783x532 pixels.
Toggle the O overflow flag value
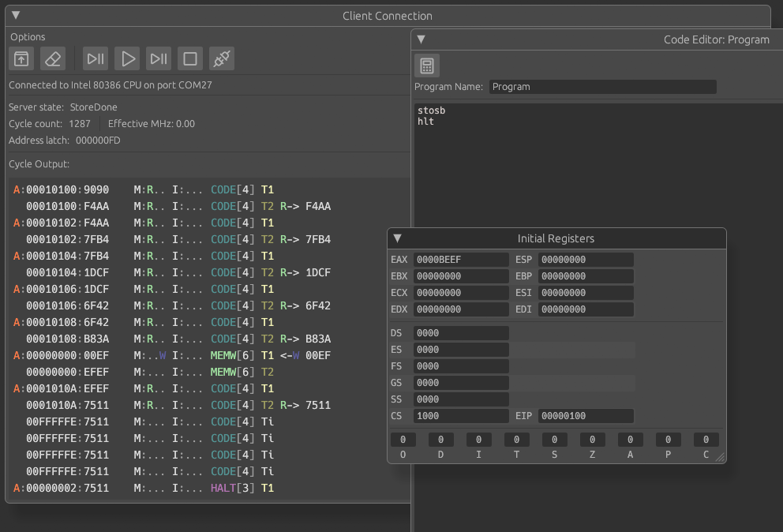pos(403,440)
